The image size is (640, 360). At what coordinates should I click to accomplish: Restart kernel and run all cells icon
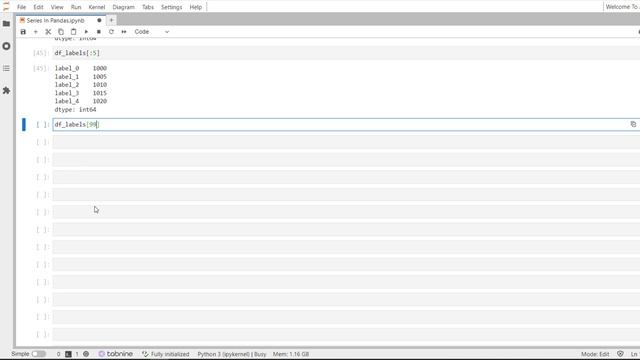click(124, 32)
